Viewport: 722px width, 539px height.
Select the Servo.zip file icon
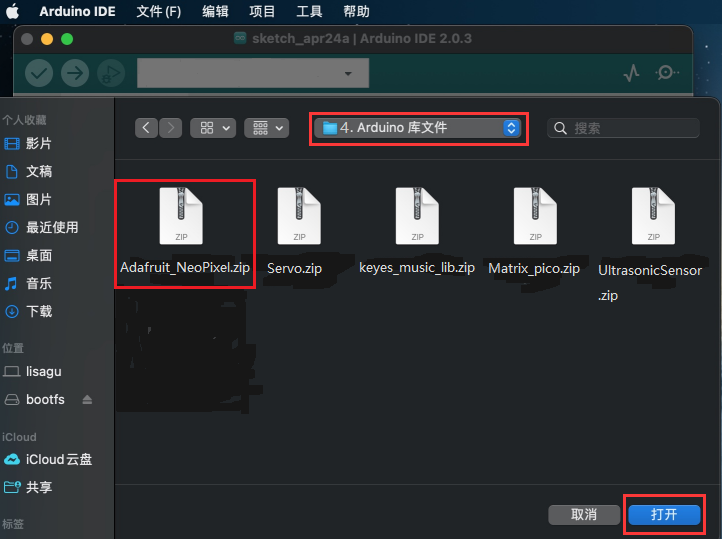[x=299, y=215]
